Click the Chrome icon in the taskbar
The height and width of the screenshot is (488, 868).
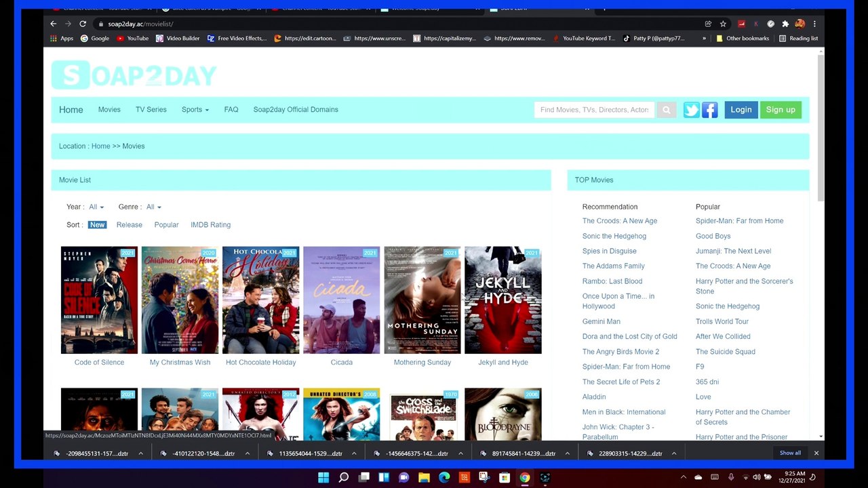coord(525,478)
